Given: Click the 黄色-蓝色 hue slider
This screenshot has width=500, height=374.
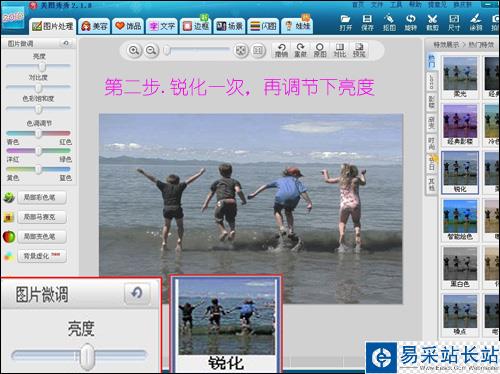Looking at the screenshot, I should [x=38, y=169].
